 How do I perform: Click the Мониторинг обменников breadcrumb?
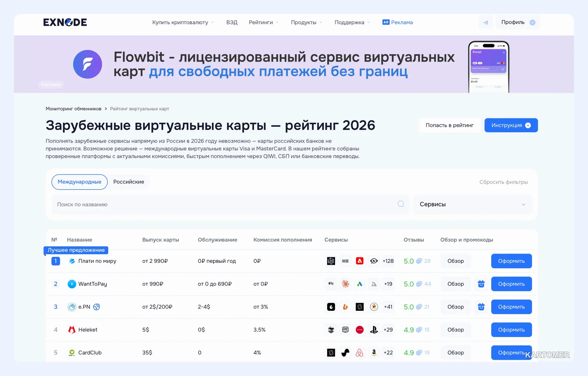(x=73, y=109)
